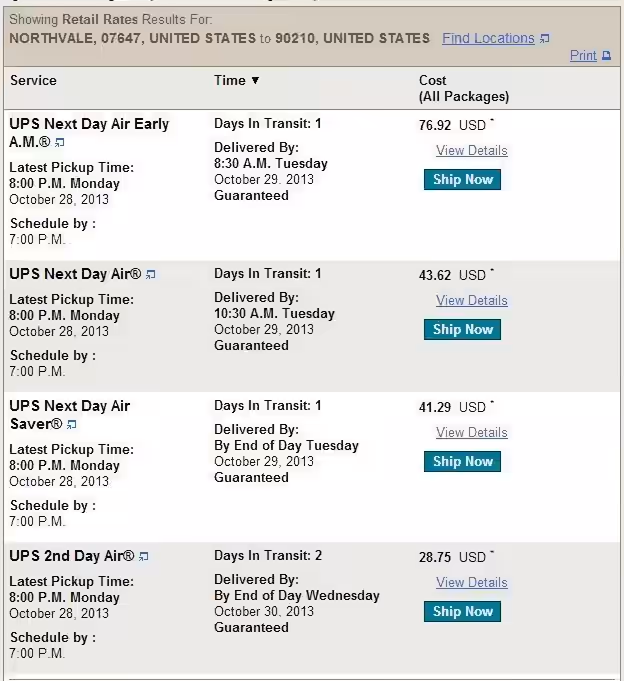Sort results using the Time arrow
This screenshot has width=624, height=681.
[x=255, y=80]
